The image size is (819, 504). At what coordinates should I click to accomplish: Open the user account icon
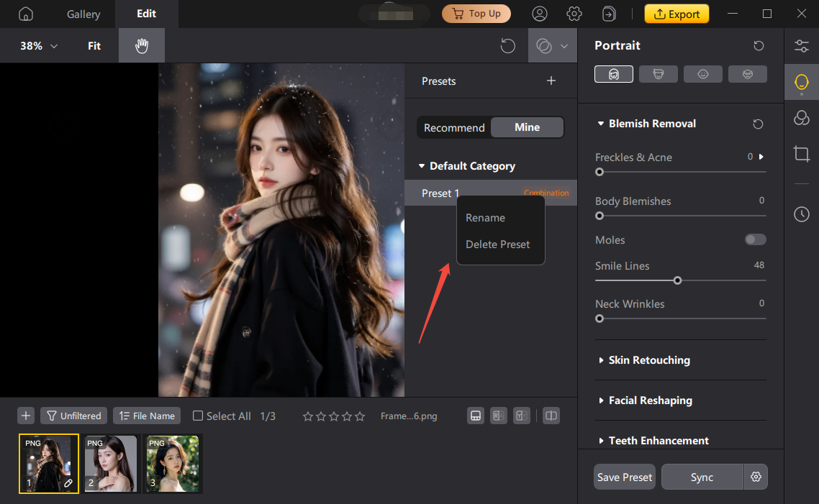point(540,14)
